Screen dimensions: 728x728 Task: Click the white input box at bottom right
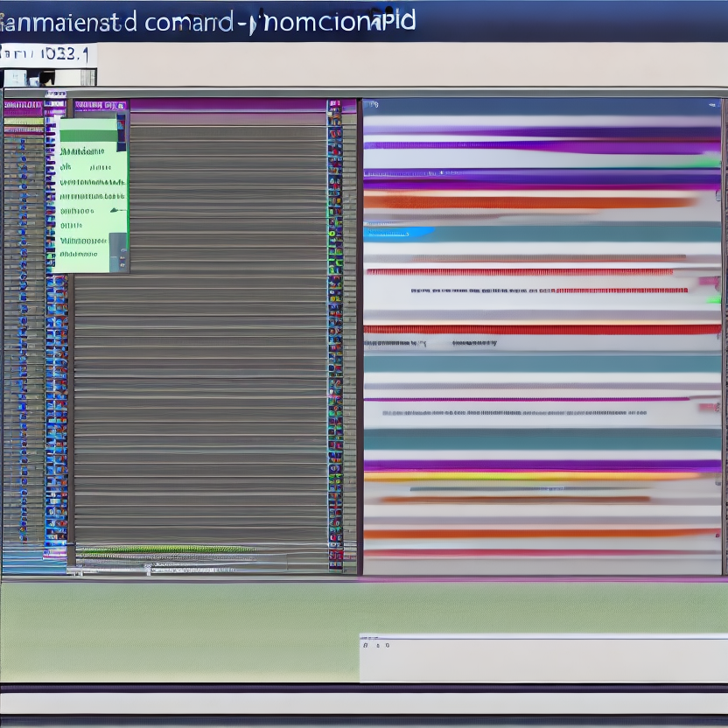(543, 658)
